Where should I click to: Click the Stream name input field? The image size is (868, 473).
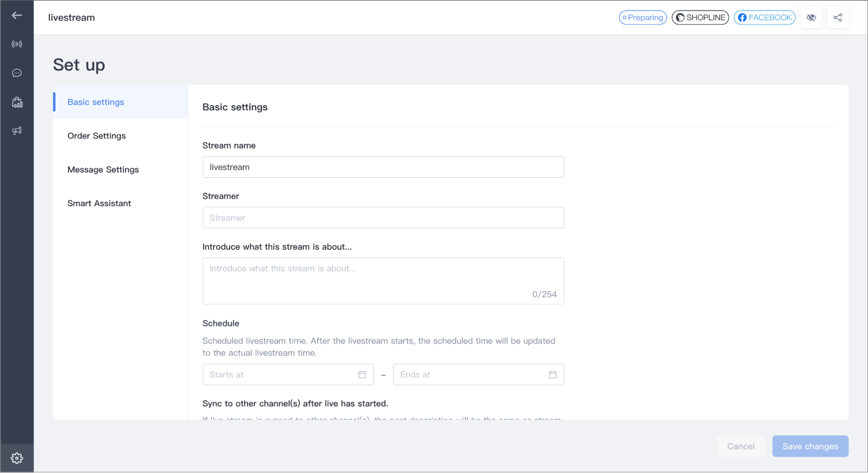(x=383, y=167)
